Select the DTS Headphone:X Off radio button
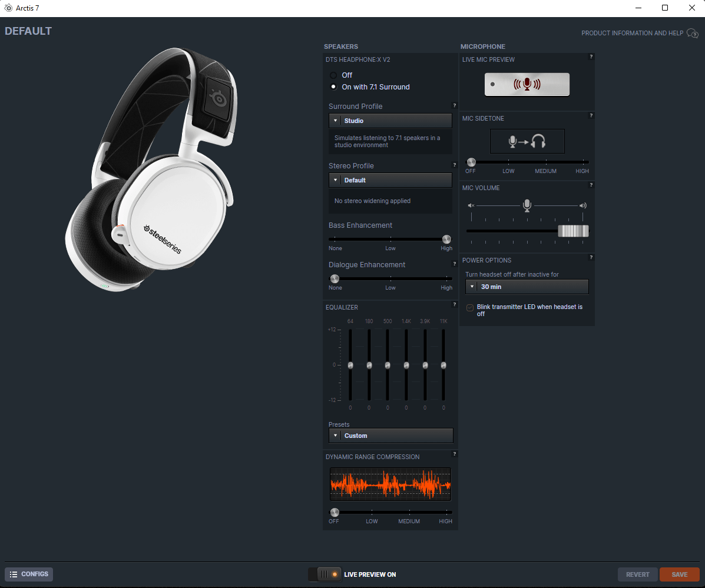The image size is (705, 588). (x=333, y=75)
